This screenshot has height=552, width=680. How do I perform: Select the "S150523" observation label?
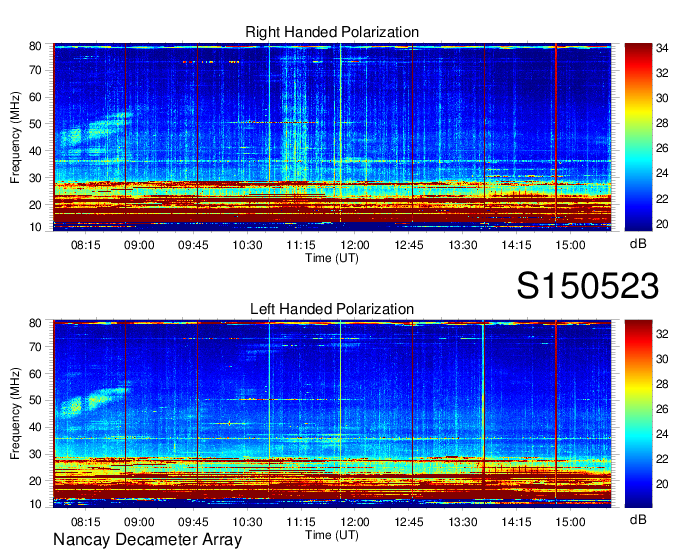588,285
